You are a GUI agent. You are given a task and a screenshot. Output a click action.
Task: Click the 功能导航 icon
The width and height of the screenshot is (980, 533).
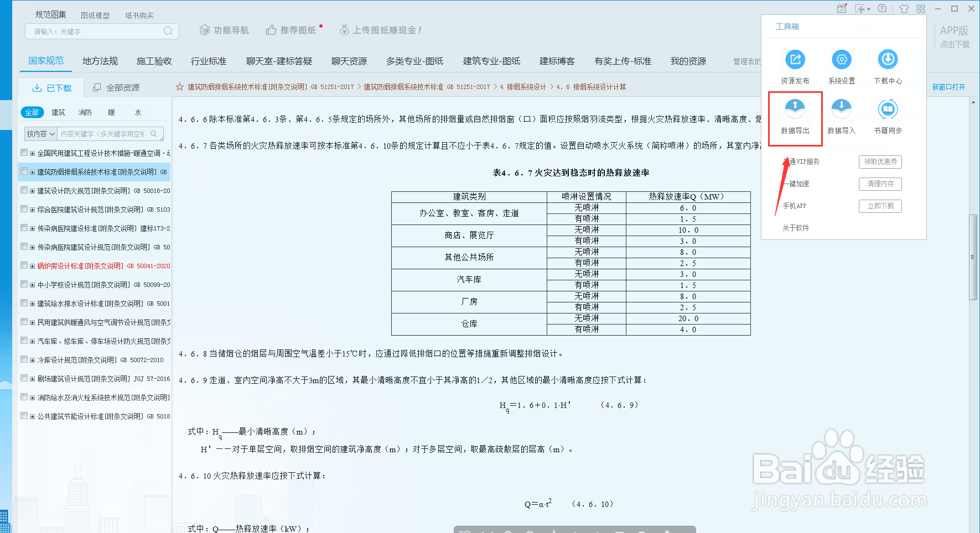[205, 30]
